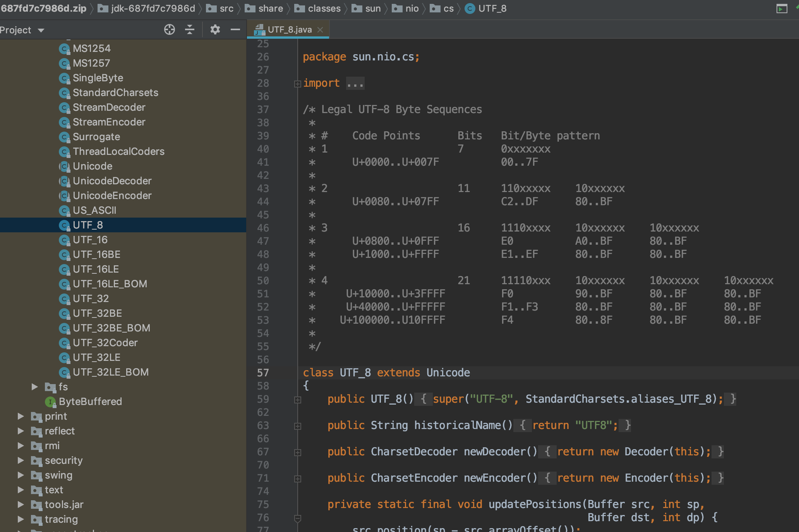
Task: Click the UnicodeDecoder class icon
Action: click(x=64, y=181)
